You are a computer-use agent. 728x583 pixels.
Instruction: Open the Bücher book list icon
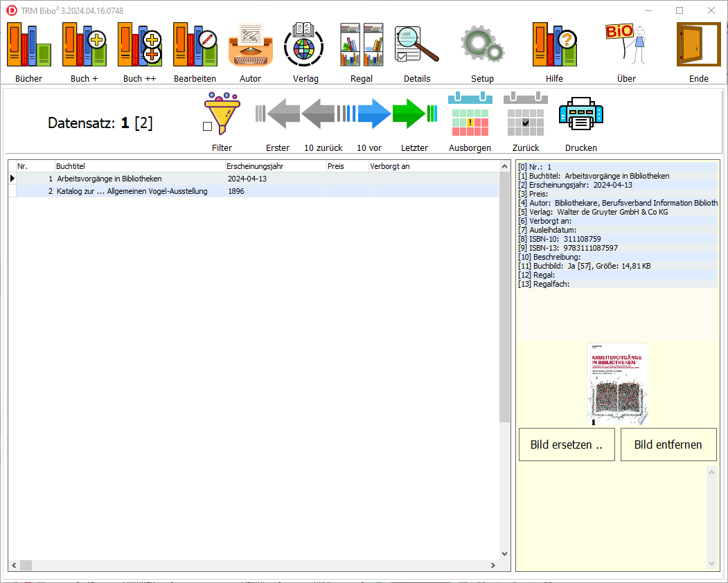pyautogui.click(x=28, y=45)
